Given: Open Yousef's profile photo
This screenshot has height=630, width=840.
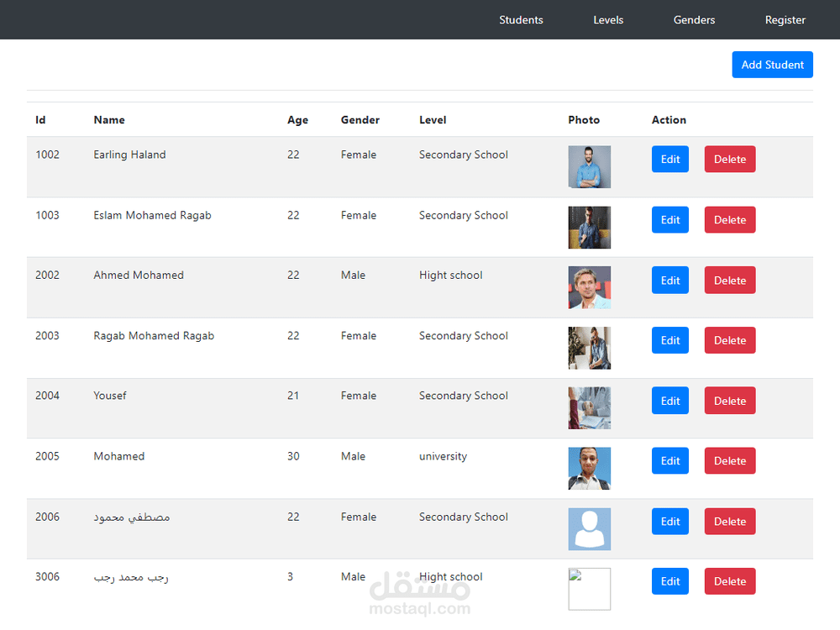Looking at the screenshot, I should (x=589, y=407).
